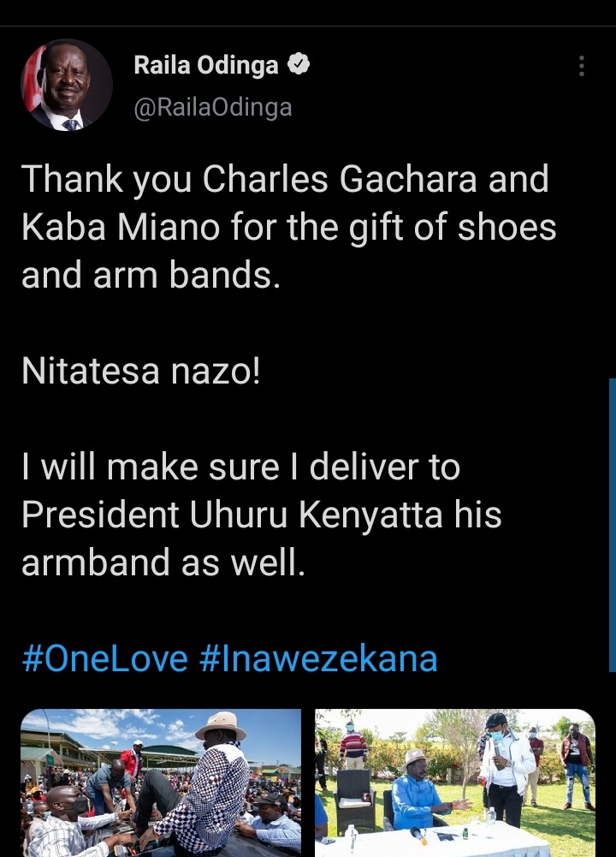This screenshot has height=857, width=616.
Task: Open the Raila Odinga display name link
Action: 206,65
